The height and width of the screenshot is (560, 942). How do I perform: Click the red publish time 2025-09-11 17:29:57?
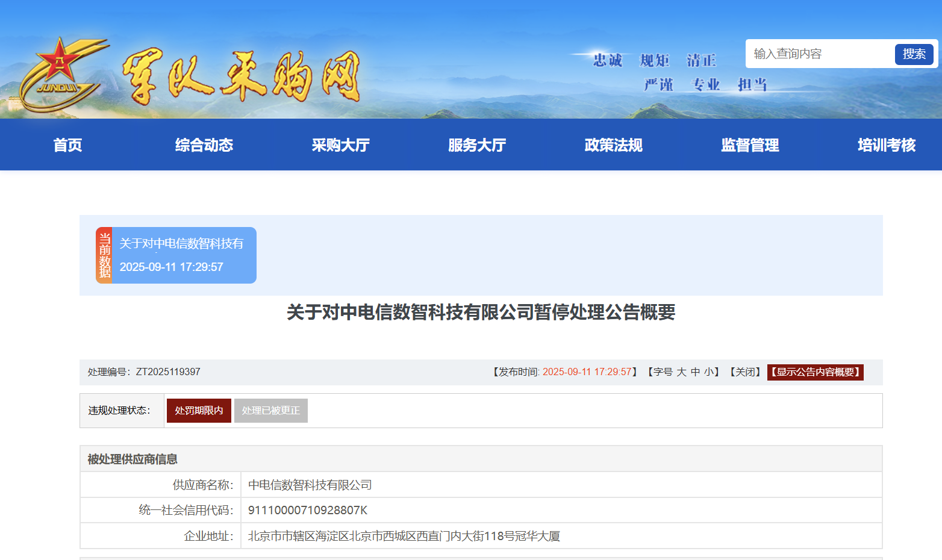point(587,372)
